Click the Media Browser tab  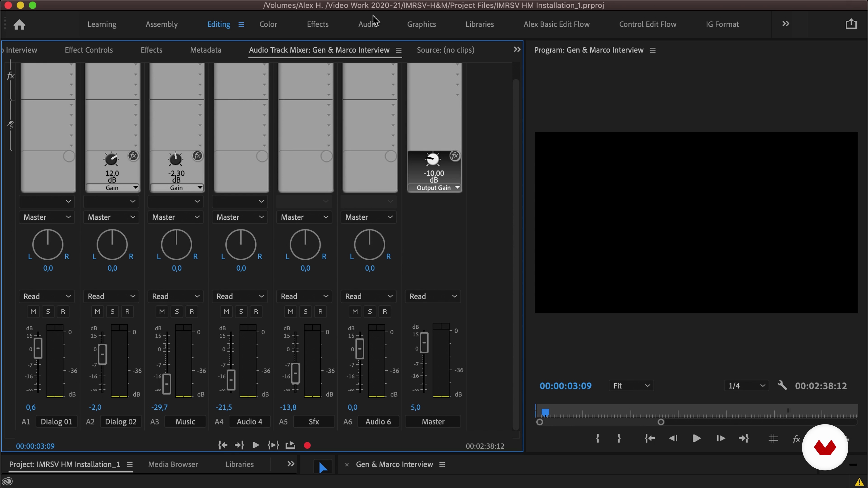click(x=173, y=465)
